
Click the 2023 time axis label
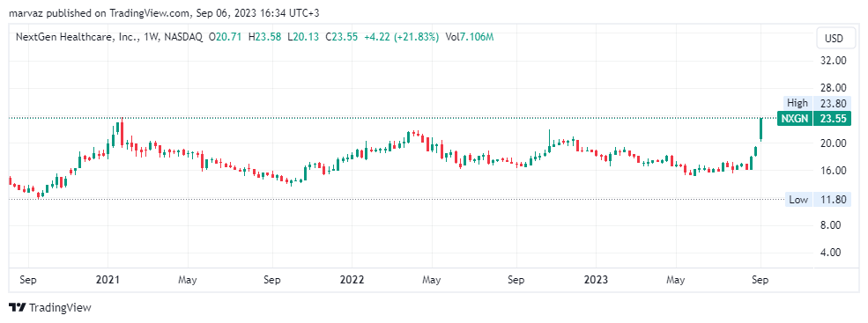click(597, 279)
